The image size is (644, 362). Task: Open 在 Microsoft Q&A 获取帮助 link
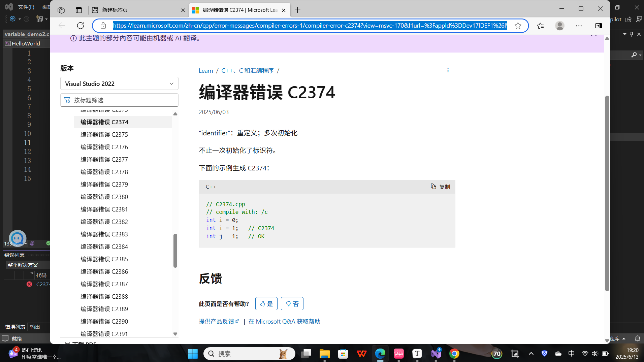[x=284, y=321]
